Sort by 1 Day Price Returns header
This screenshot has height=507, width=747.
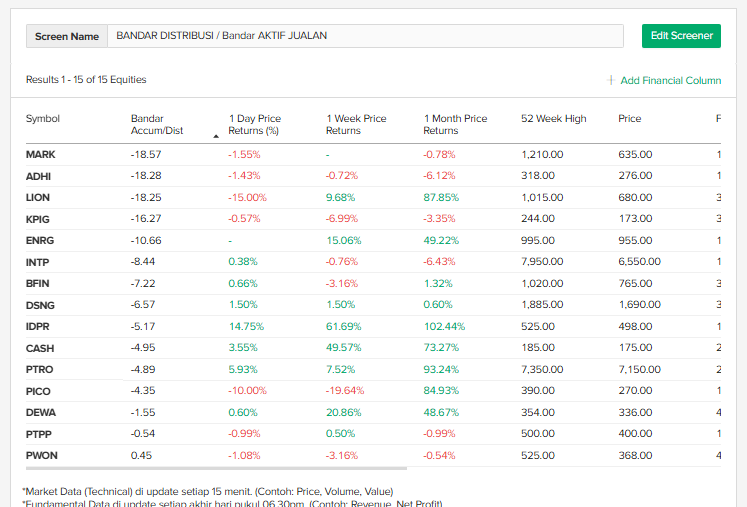coord(255,124)
